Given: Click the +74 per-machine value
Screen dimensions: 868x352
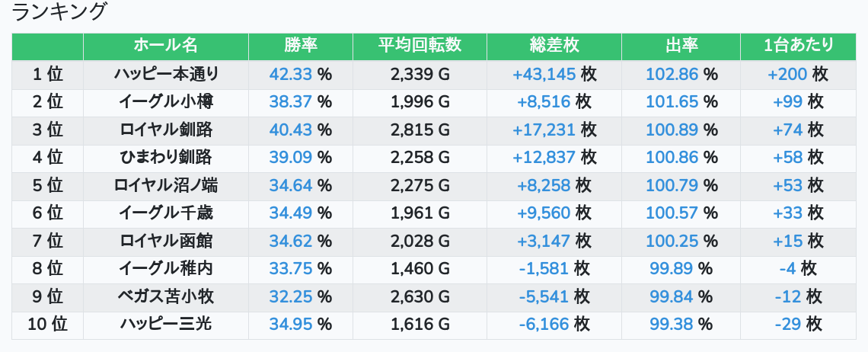Looking at the screenshot, I should [x=787, y=130].
